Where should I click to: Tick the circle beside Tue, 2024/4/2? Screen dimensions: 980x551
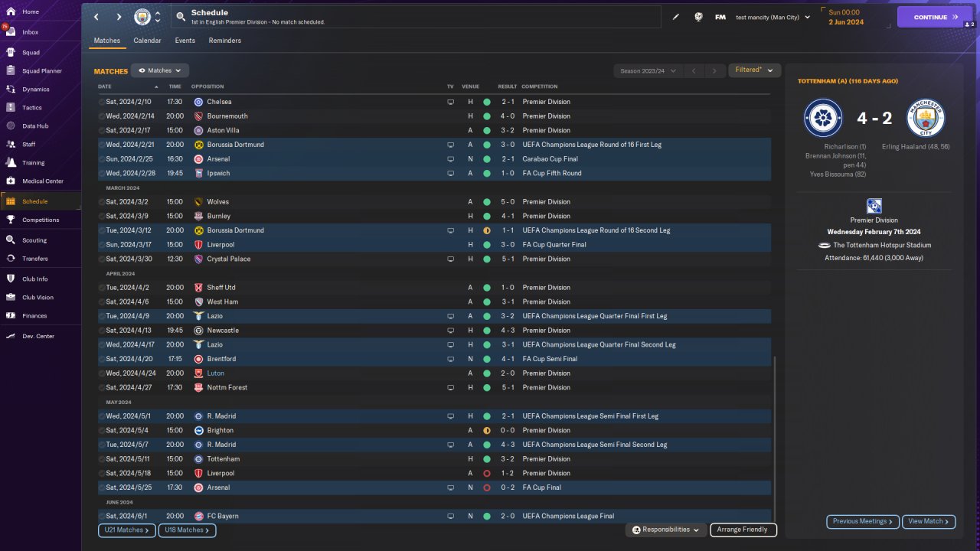(102, 288)
